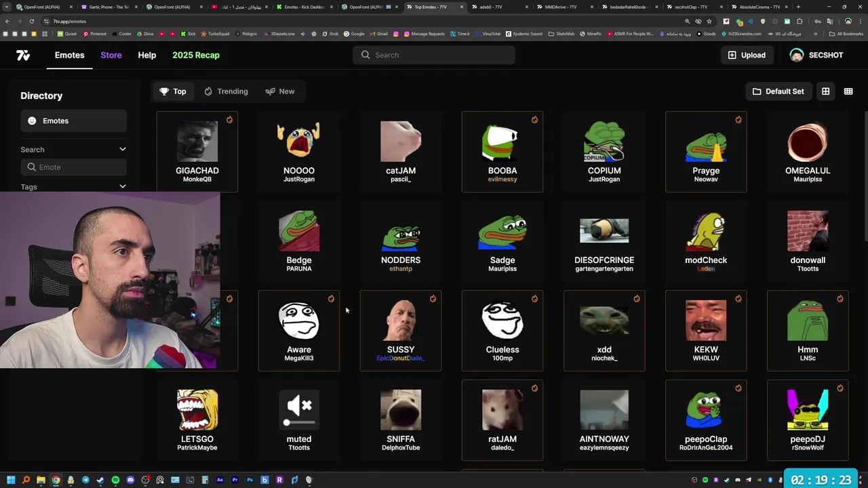Image resolution: width=868 pixels, height=488 pixels.
Task: Open Spotify from the taskbar
Action: point(115,480)
